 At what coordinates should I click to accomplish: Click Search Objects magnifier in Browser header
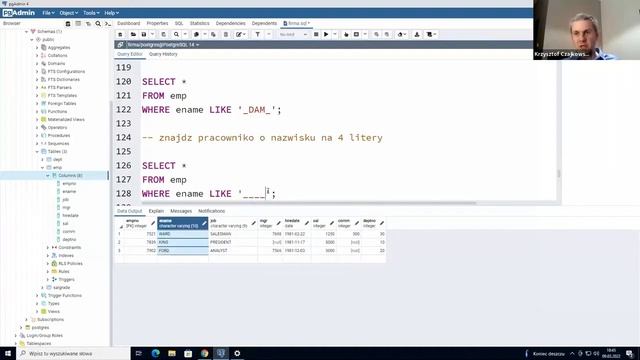click(98, 24)
